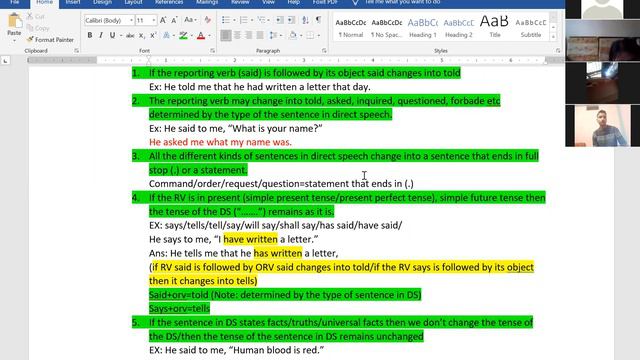Click the ruler tab selector
Image resolution: width=640 pixels, height=360 pixels.
[5, 60]
